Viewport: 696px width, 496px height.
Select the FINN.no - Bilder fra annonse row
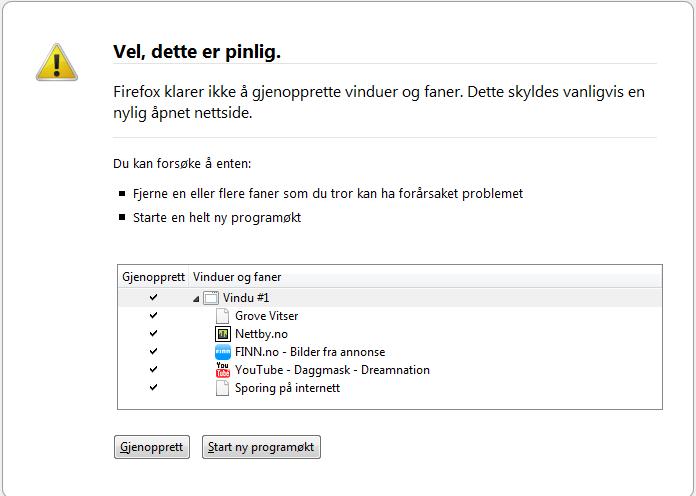pyautogui.click(x=390, y=352)
